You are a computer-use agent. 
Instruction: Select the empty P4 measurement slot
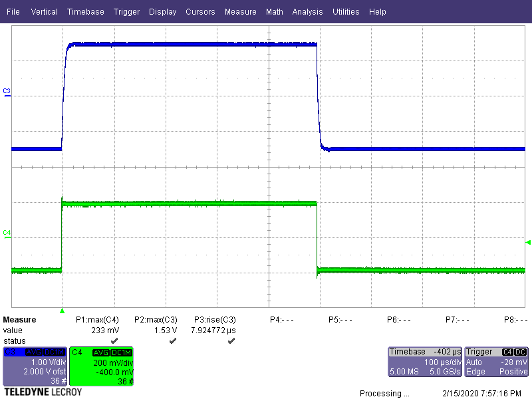coord(281,320)
